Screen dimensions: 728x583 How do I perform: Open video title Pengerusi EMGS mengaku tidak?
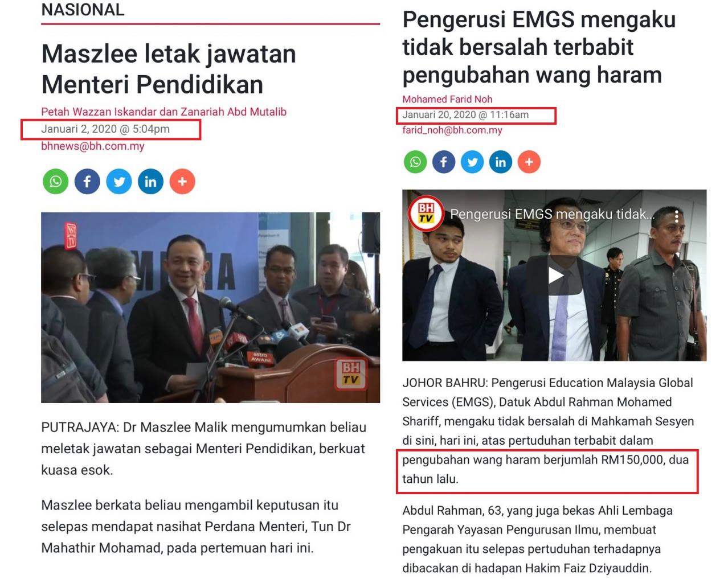(x=553, y=214)
